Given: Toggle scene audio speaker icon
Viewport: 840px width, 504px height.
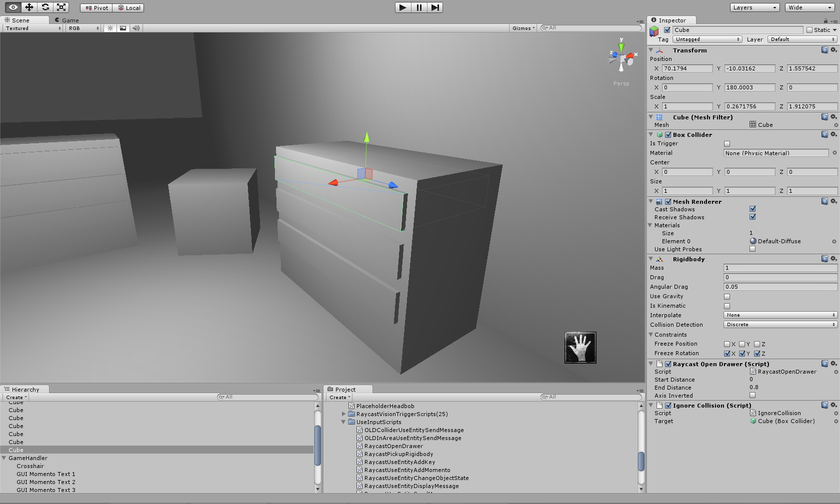Looking at the screenshot, I should click(x=136, y=28).
